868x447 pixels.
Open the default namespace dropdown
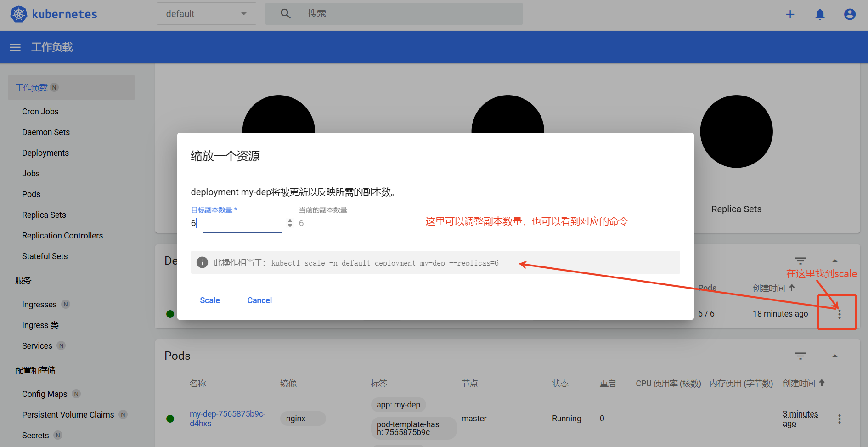206,14
